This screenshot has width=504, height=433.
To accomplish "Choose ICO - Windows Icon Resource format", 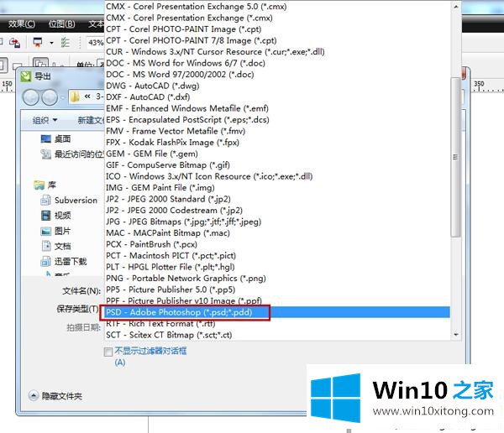I will click(278, 176).
